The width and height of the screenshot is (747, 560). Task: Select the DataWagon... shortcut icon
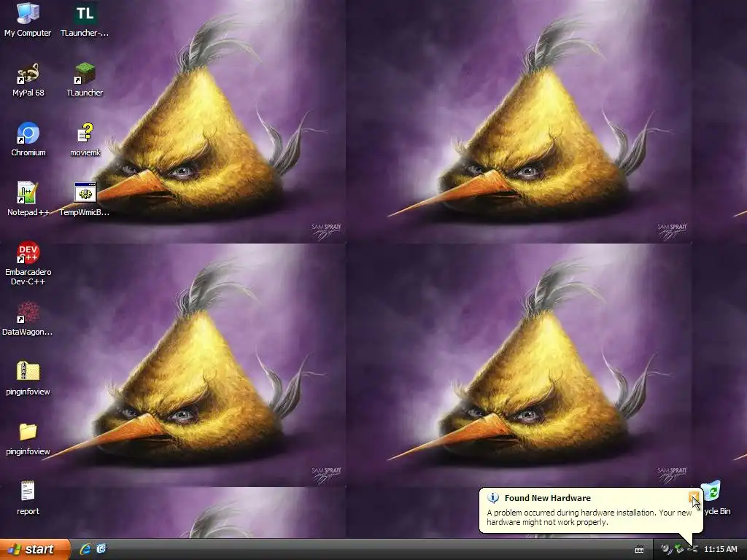pyautogui.click(x=28, y=312)
